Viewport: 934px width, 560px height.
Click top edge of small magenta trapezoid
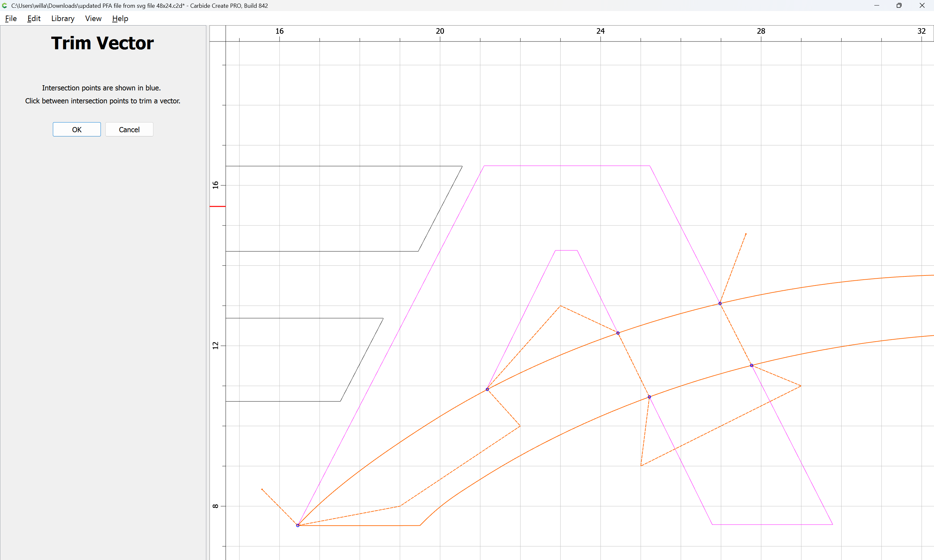(566, 250)
